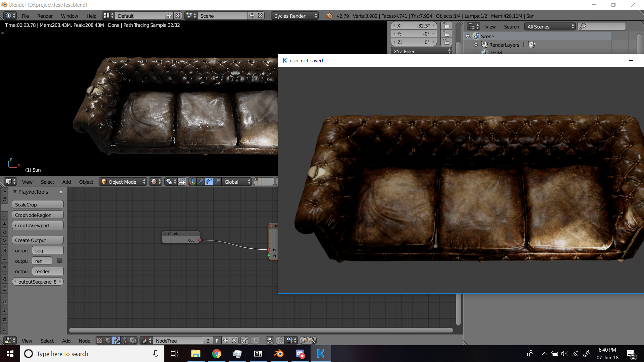Lock the X rotation axis
The image size is (644, 362).
tap(446, 25)
